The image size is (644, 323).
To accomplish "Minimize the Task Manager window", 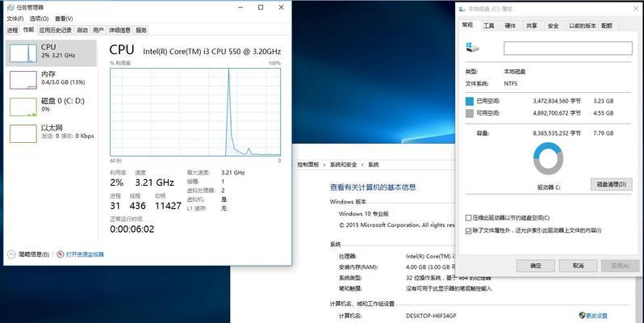I will pyautogui.click(x=241, y=7).
